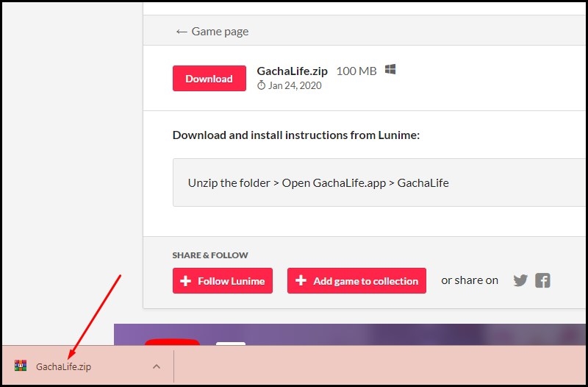This screenshot has width=588, height=387.
Task: Click the GachaLife.zip file name heading
Action: [292, 71]
